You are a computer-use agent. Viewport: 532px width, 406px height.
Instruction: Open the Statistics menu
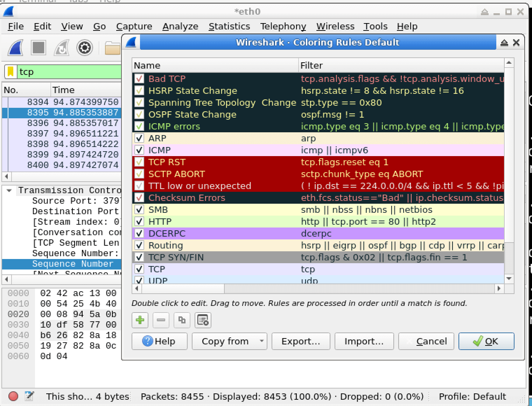point(229,26)
